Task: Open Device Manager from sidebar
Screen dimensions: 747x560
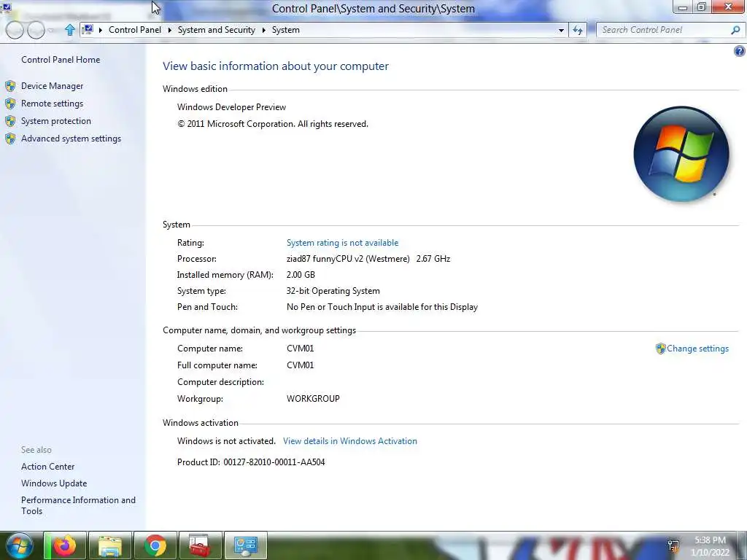Action: pos(52,86)
